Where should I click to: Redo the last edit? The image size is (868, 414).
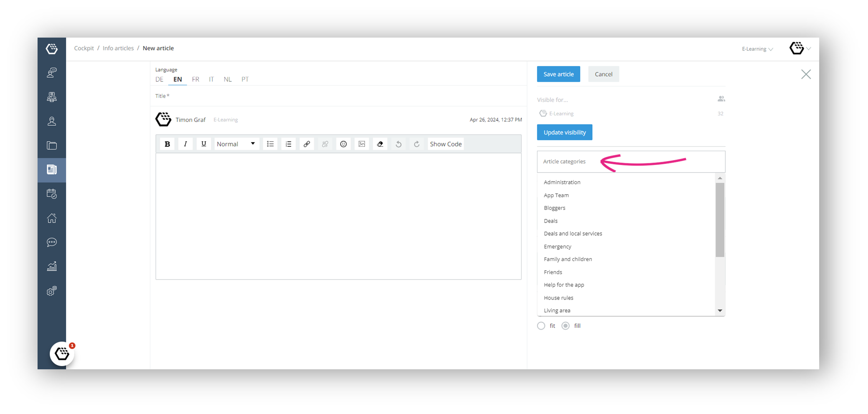[x=416, y=144]
